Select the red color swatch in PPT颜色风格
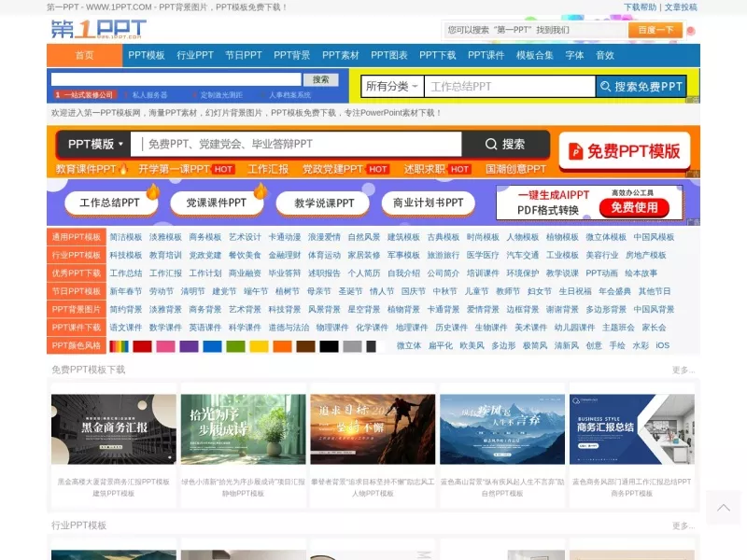Viewport: 747px width, 560px height. [x=142, y=346]
